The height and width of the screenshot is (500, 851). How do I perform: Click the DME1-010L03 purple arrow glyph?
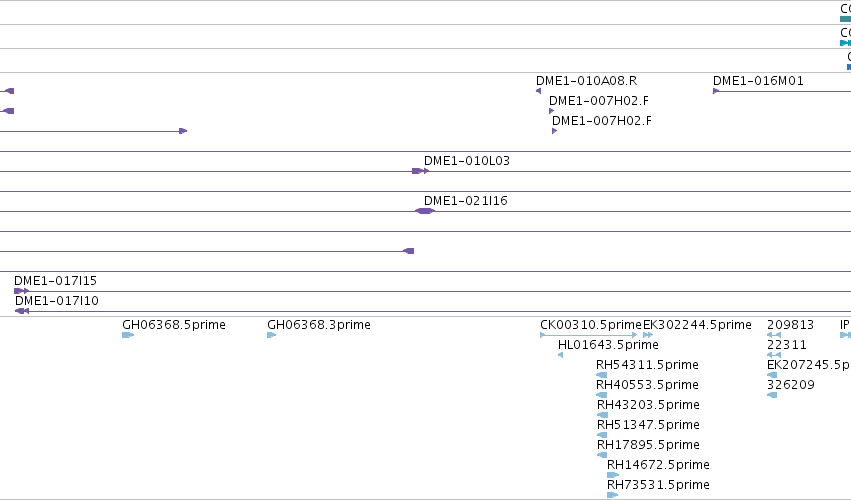[421, 171]
